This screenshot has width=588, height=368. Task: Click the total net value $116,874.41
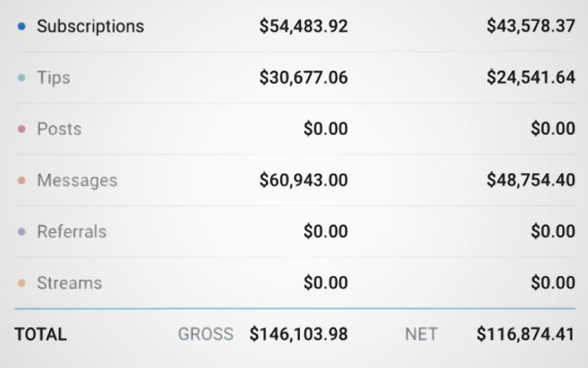[525, 334]
